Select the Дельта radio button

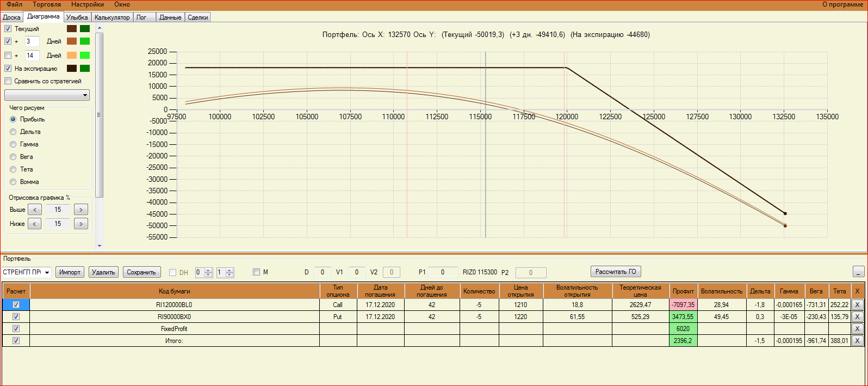click(13, 132)
